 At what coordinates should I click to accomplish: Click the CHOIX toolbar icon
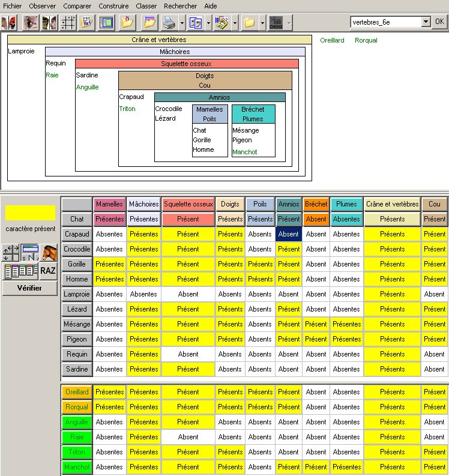pyautogui.click(x=276, y=23)
